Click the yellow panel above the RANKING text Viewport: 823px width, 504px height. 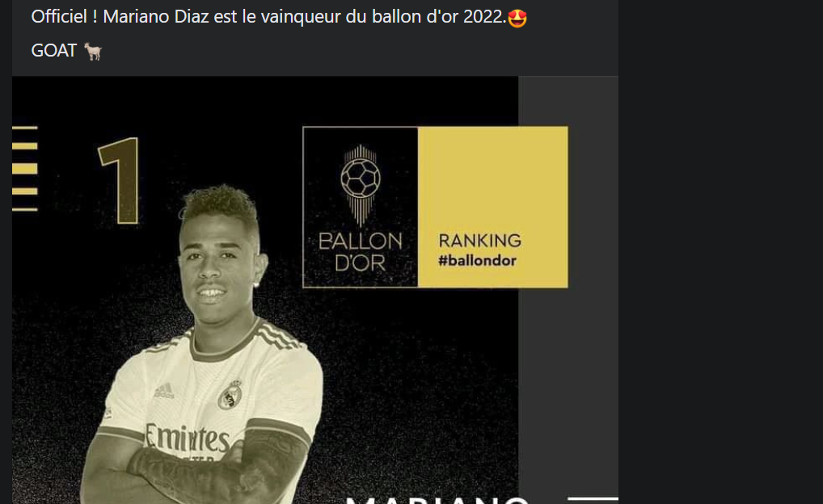(492, 178)
